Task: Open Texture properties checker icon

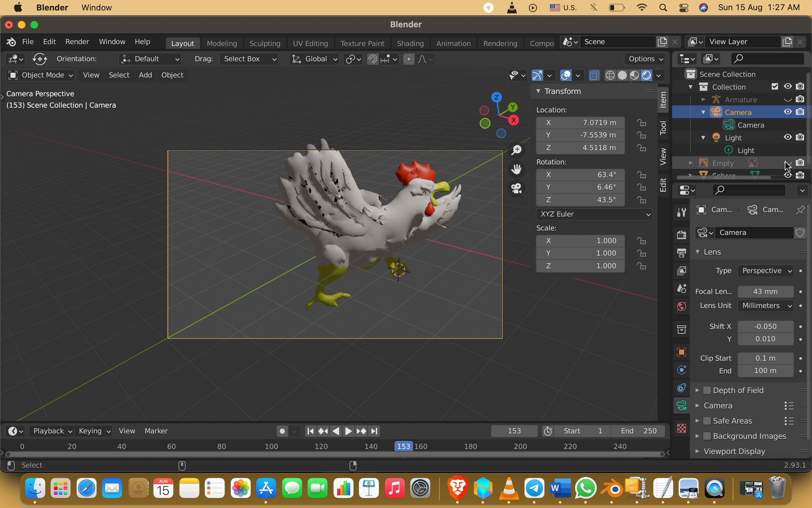Action: pyautogui.click(x=681, y=428)
